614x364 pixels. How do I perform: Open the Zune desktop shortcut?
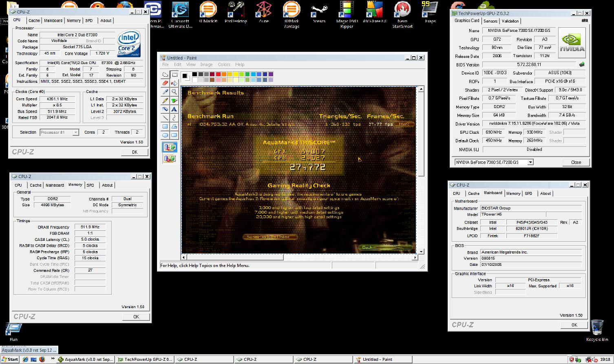(263, 12)
